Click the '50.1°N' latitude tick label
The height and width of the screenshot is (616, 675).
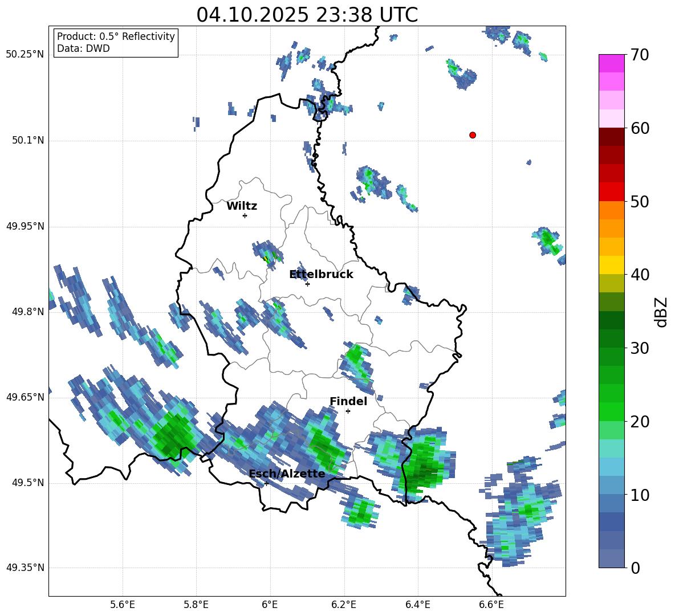click(27, 140)
